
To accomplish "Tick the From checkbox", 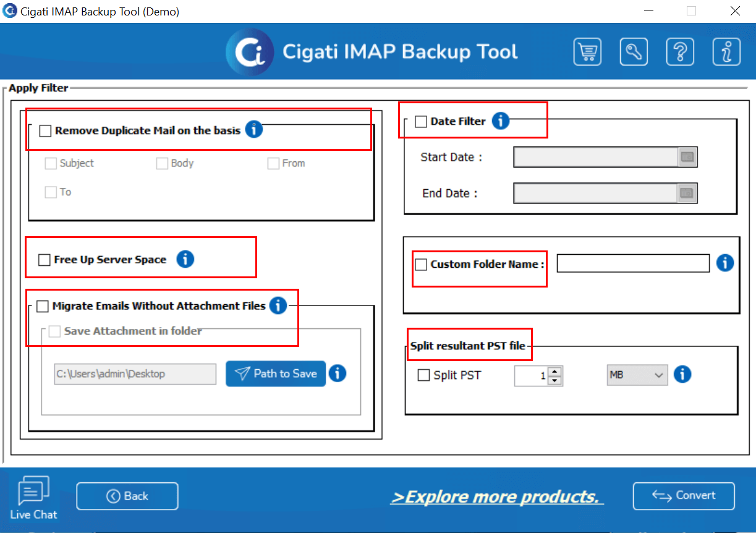I will (x=273, y=163).
